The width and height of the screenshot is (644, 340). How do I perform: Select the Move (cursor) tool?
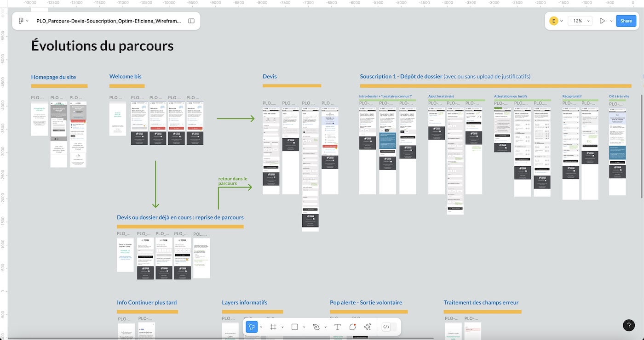(x=251, y=327)
